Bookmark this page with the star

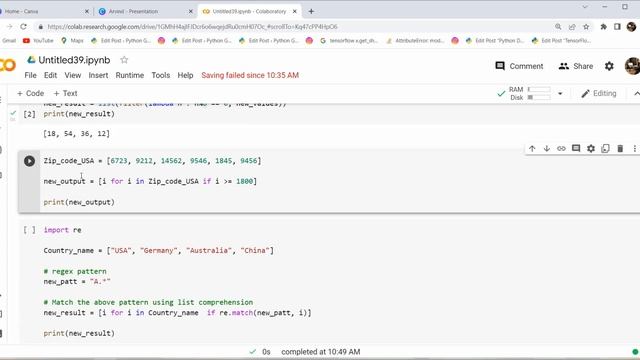[586, 27]
